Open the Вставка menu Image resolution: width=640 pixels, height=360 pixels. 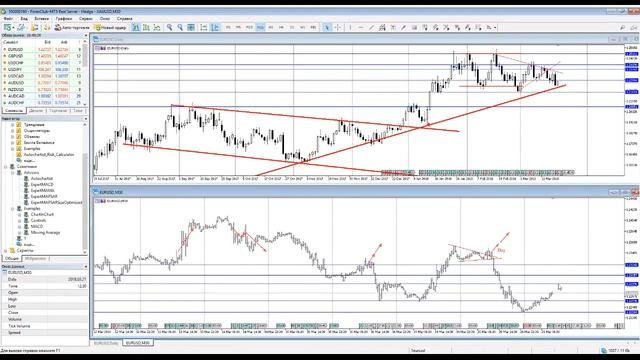click(x=42, y=18)
